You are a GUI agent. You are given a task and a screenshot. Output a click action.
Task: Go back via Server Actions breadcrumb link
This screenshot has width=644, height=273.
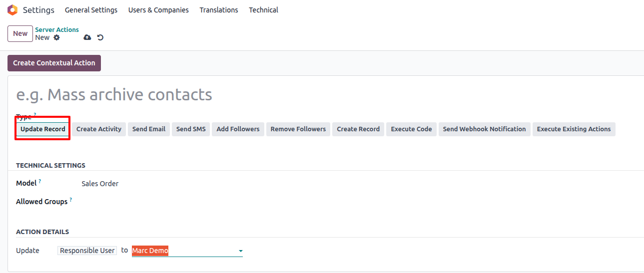coord(57,29)
